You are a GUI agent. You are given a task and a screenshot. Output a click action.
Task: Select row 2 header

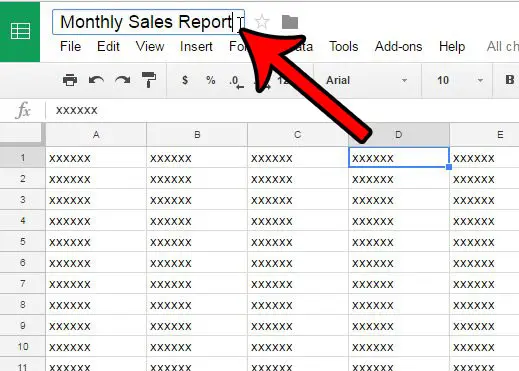pos(22,178)
